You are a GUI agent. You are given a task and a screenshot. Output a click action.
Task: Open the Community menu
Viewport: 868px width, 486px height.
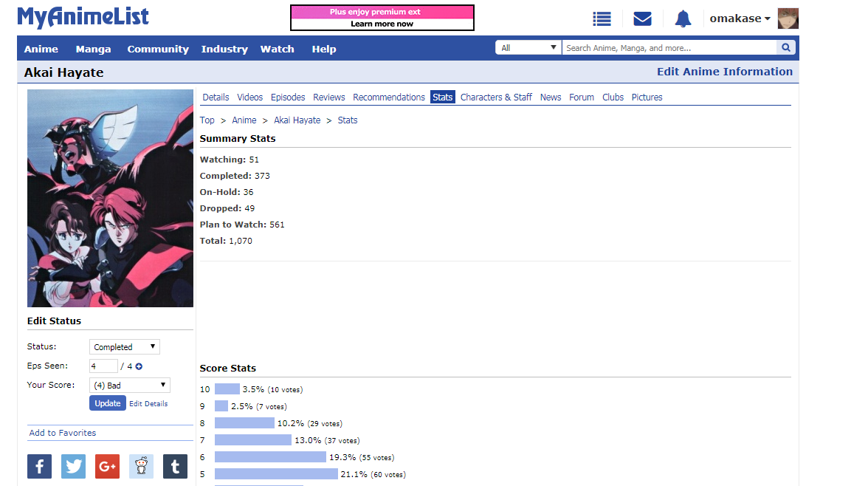point(158,49)
